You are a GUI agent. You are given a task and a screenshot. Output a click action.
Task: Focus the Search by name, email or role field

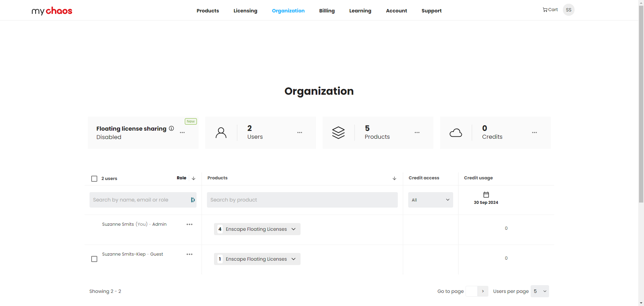pyautogui.click(x=143, y=200)
